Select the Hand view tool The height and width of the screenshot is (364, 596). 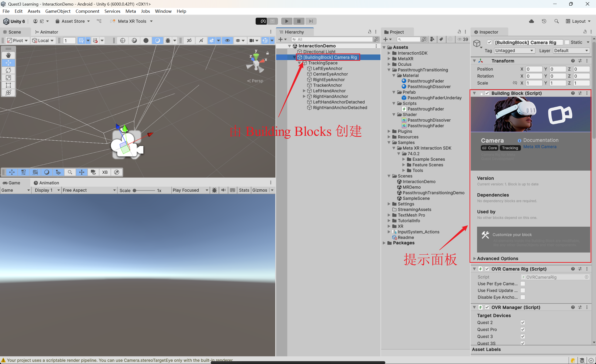pos(8,55)
